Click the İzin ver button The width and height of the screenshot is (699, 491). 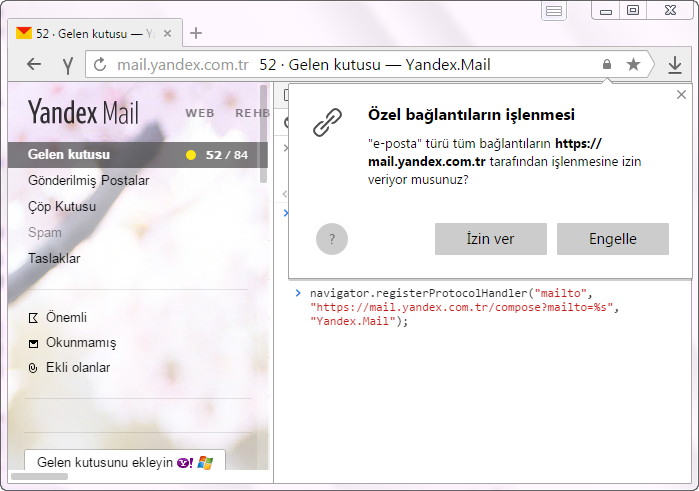[x=490, y=239]
